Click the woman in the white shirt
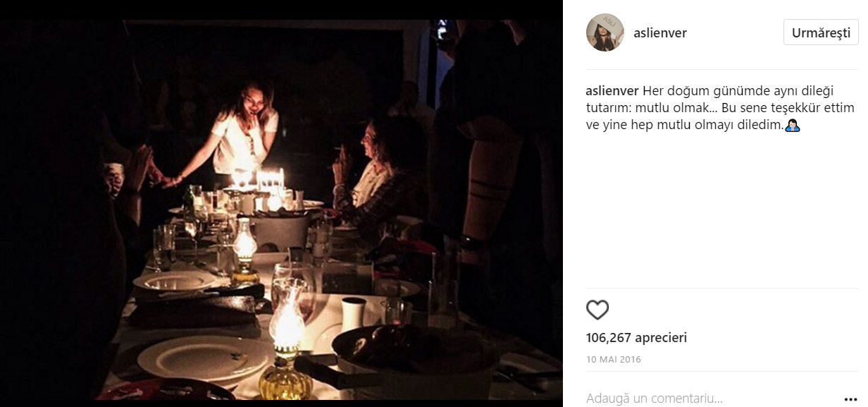Viewport: 868px width, 407px height. 242,134
